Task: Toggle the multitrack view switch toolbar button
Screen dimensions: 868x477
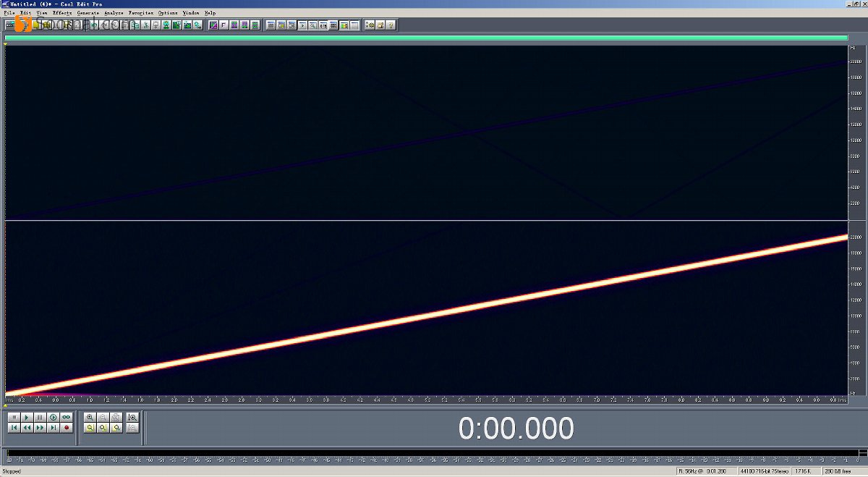Action: click(10, 25)
